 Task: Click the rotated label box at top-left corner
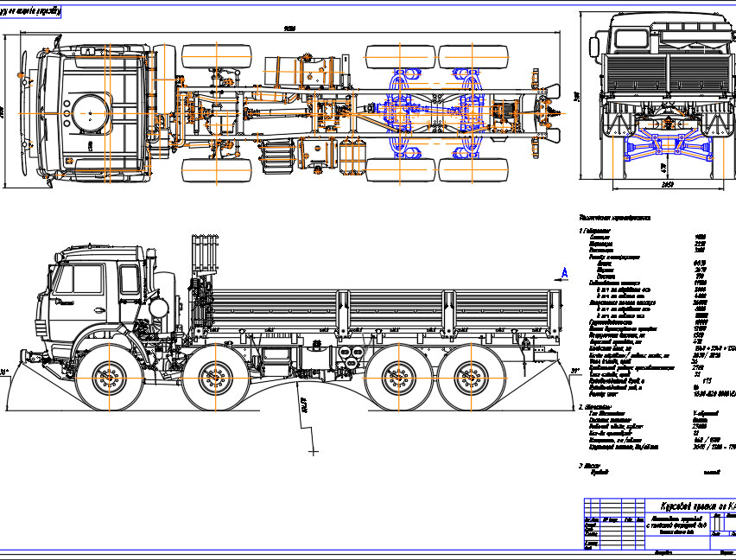30,12
